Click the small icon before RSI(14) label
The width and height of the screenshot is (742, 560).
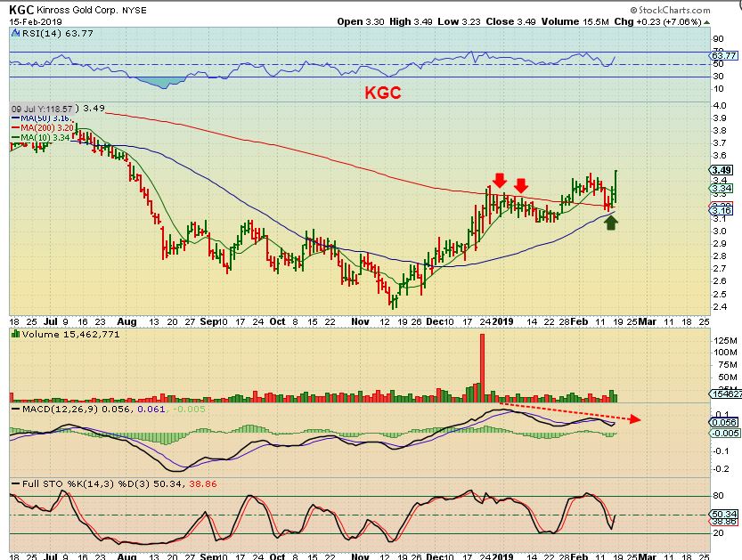[x=16, y=33]
